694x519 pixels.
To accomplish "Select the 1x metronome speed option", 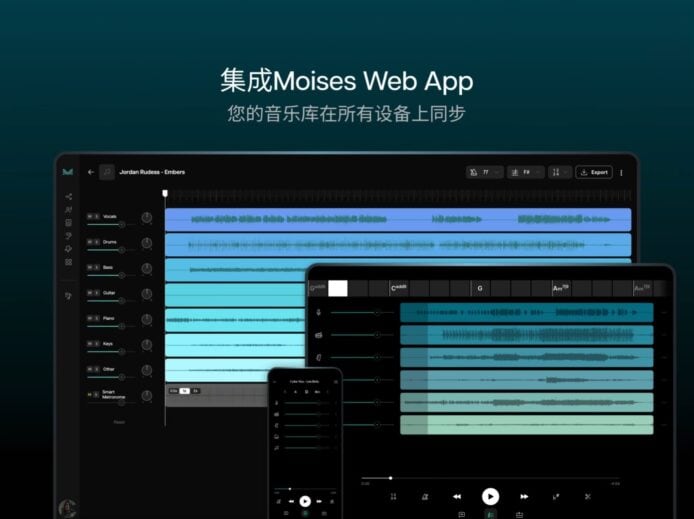I will [x=184, y=391].
